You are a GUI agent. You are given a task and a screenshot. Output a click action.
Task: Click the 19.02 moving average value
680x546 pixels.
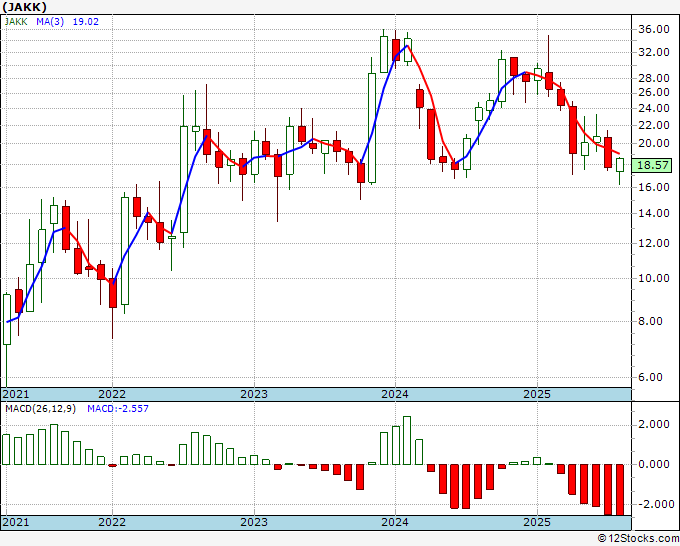pyautogui.click(x=85, y=22)
